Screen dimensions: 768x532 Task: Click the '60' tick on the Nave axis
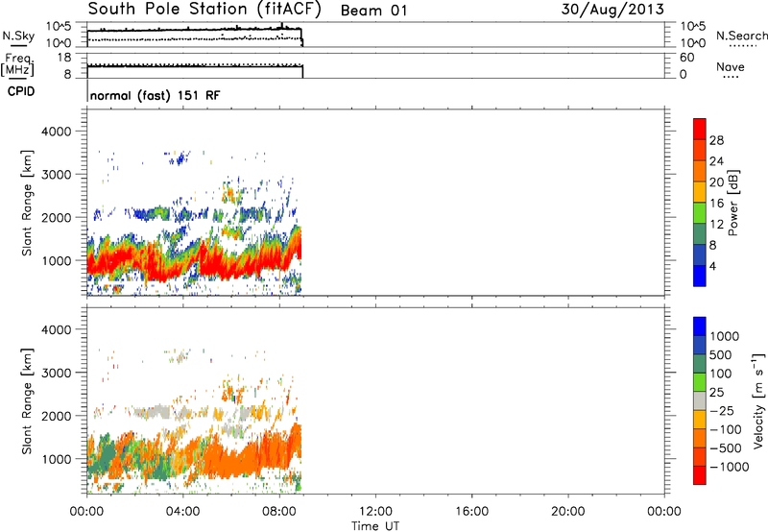pyautogui.click(x=686, y=58)
